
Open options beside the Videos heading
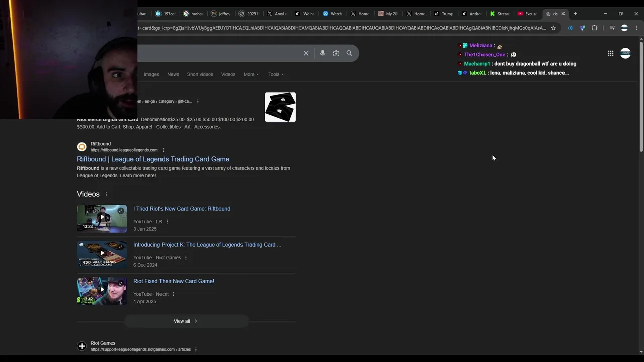pyautogui.click(x=106, y=194)
